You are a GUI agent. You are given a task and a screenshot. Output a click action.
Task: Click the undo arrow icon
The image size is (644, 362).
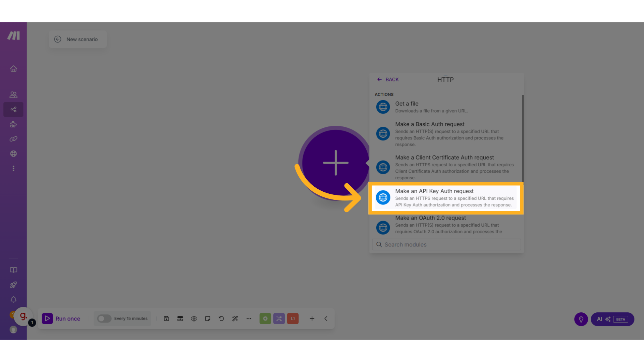pyautogui.click(x=221, y=319)
